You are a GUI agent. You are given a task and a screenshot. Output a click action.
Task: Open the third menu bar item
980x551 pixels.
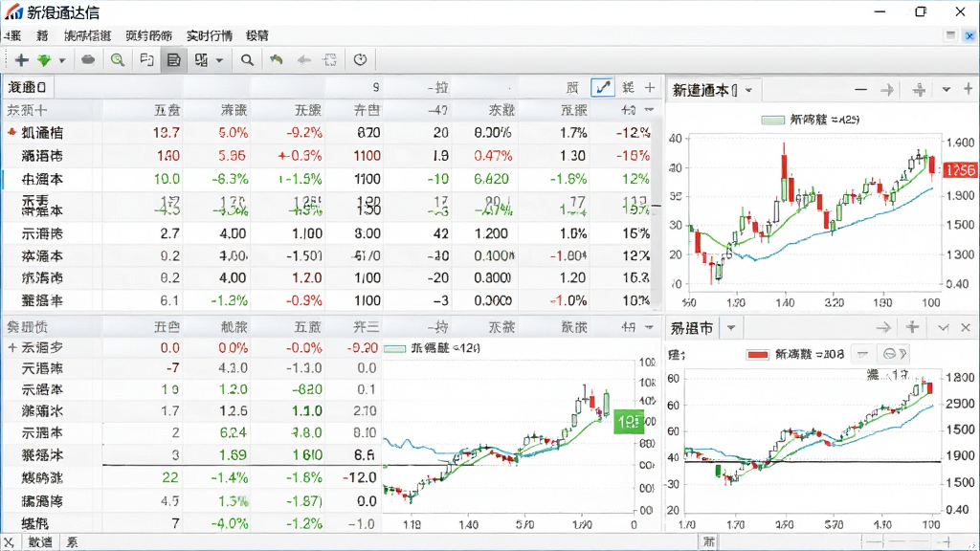point(87,35)
